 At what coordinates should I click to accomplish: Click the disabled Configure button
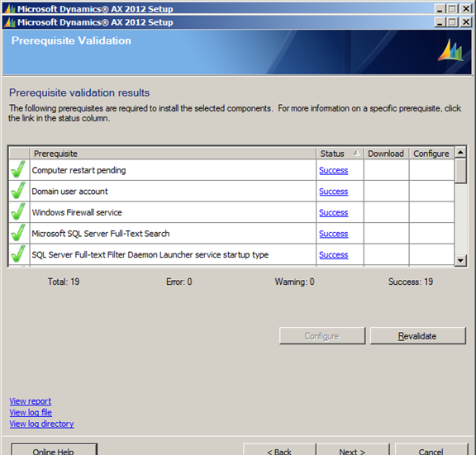(x=322, y=336)
